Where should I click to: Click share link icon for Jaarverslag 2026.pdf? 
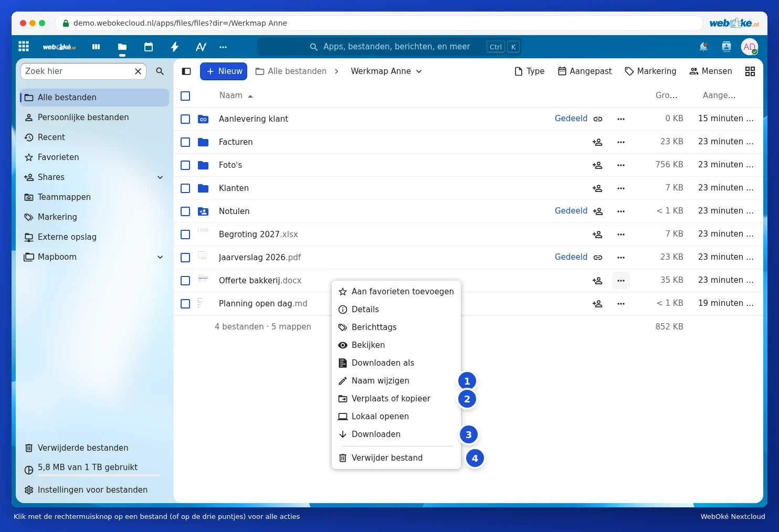(x=598, y=258)
